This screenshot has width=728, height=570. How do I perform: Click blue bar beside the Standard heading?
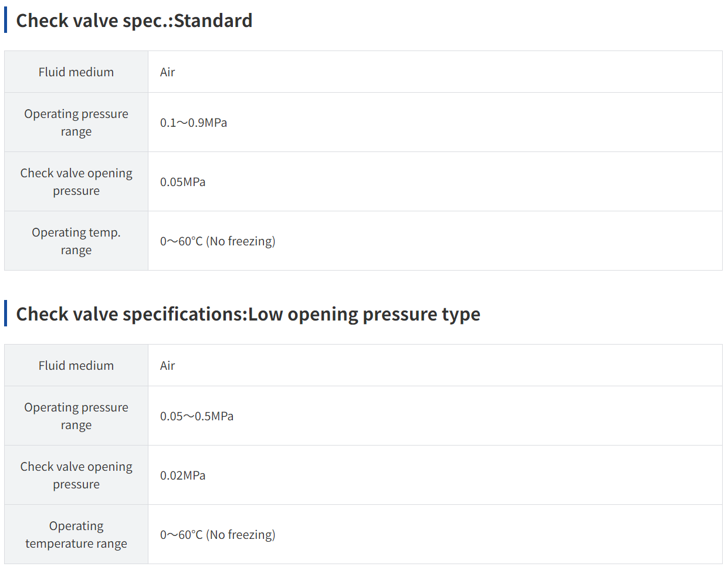pyautogui.click(x=6, y=21)
